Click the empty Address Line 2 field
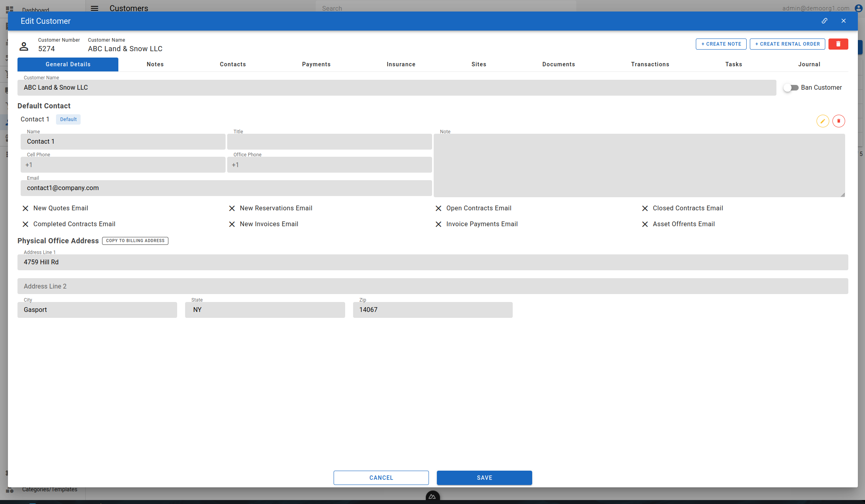The image size is (865, 504). (433, 286)
